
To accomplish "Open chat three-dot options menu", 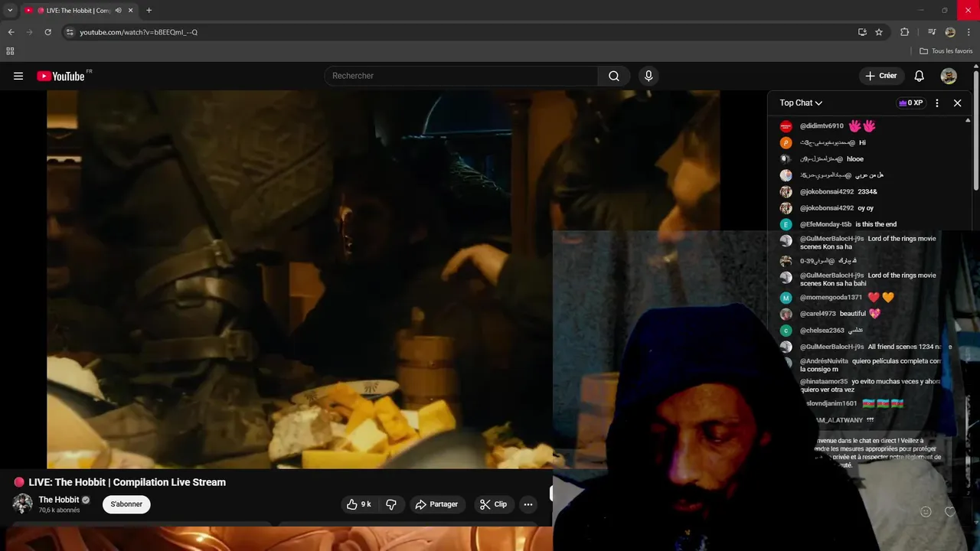I will [937, 103].
